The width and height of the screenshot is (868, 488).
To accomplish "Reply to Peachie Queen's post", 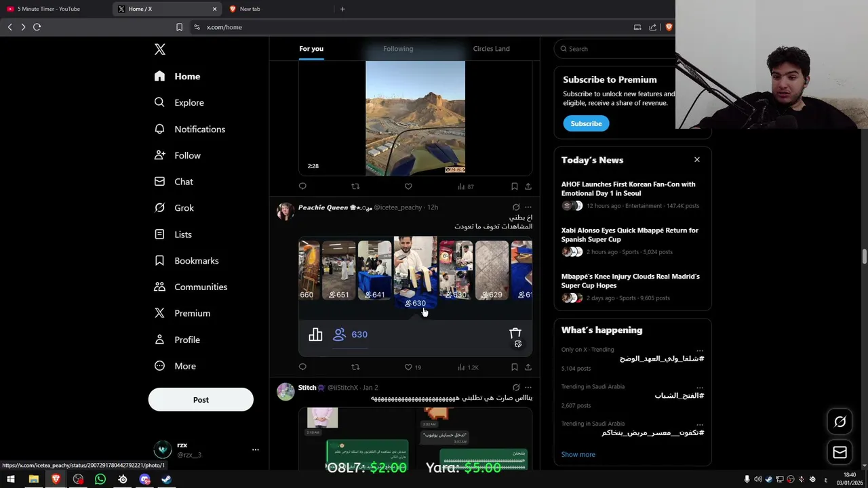I will [302, 367].
